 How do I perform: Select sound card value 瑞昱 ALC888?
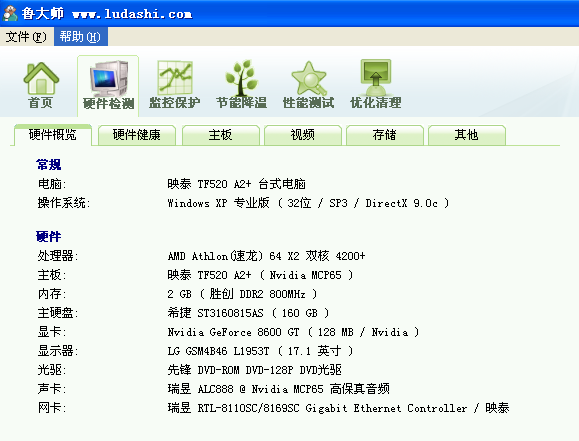(x=278, y=389)
